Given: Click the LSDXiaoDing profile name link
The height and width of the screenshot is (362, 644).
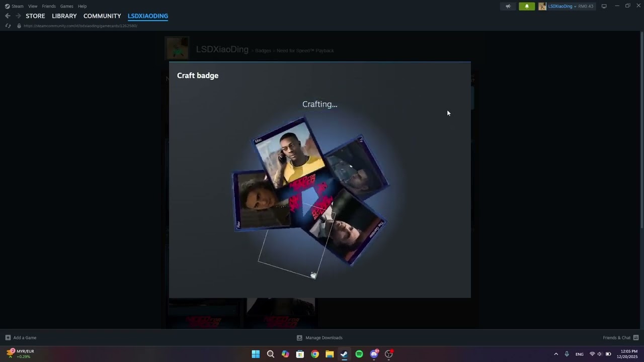Looking at the screenshot, I should tap(222, 49).
